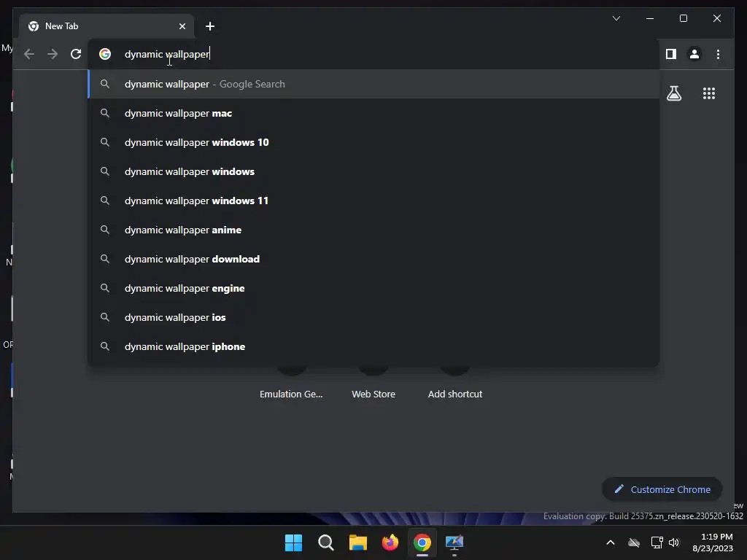Go back using the back arrow
Screen dimensions: 747x560
[29, 54]
